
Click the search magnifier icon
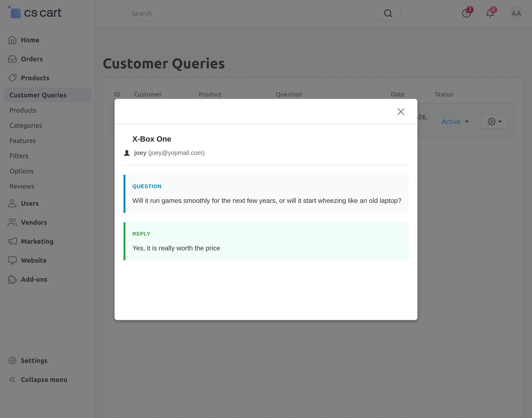[388, 13]
